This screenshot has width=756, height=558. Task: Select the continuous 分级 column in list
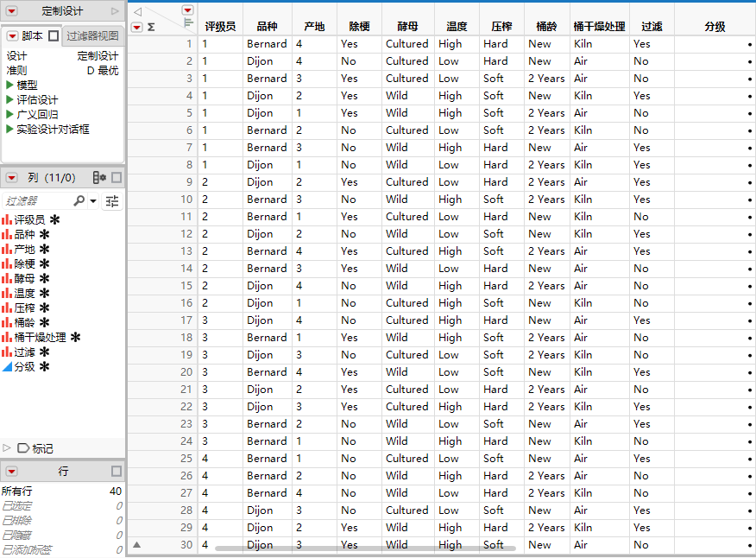(x=24, y=367)
